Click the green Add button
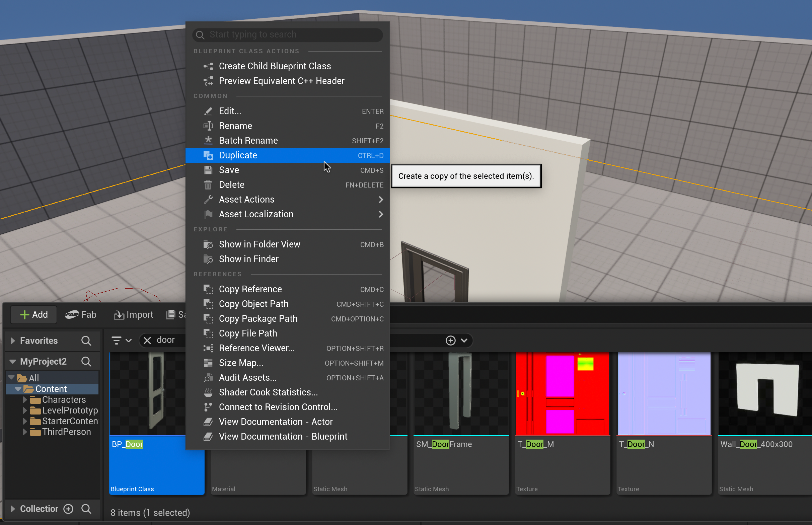The width and height of the screenshot is (812, 525). click(x=34, y=314)
